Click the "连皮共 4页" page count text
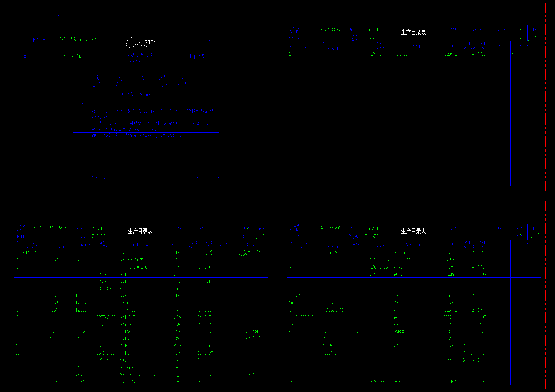555x392 pixels. (x=98, y=177)
